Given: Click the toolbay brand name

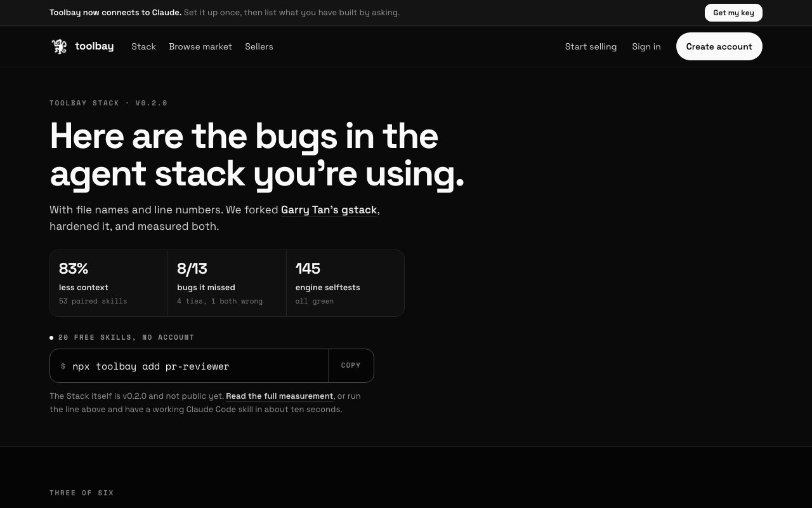Looking at the screenshot, I should point(94,46).
